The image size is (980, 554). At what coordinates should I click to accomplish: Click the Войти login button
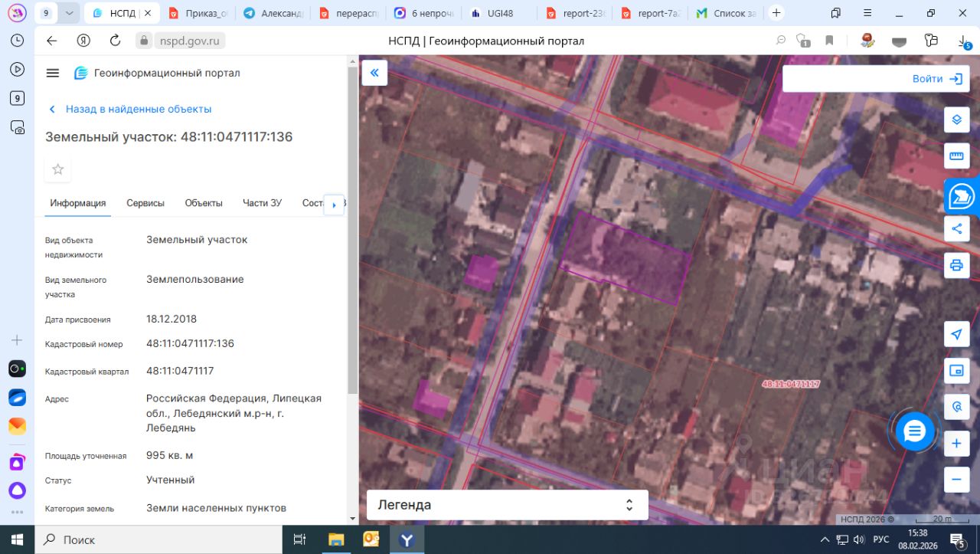coord(936,79)
